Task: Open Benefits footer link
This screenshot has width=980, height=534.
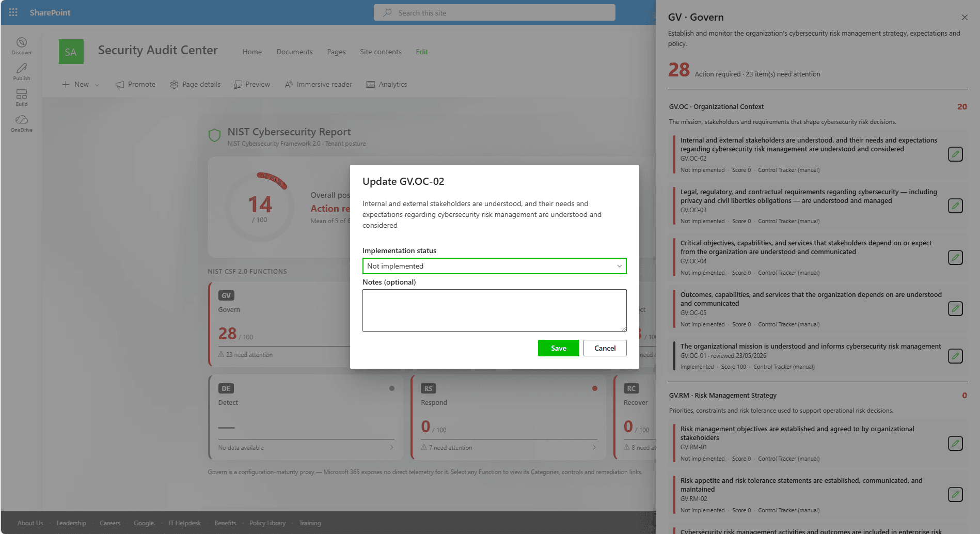Action: [x=225, y=523]
